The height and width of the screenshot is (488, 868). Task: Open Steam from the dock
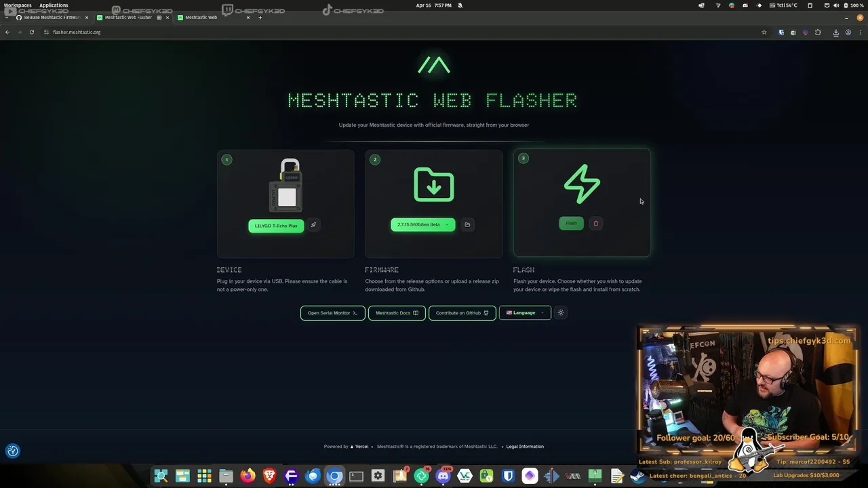tap(638, 476)
